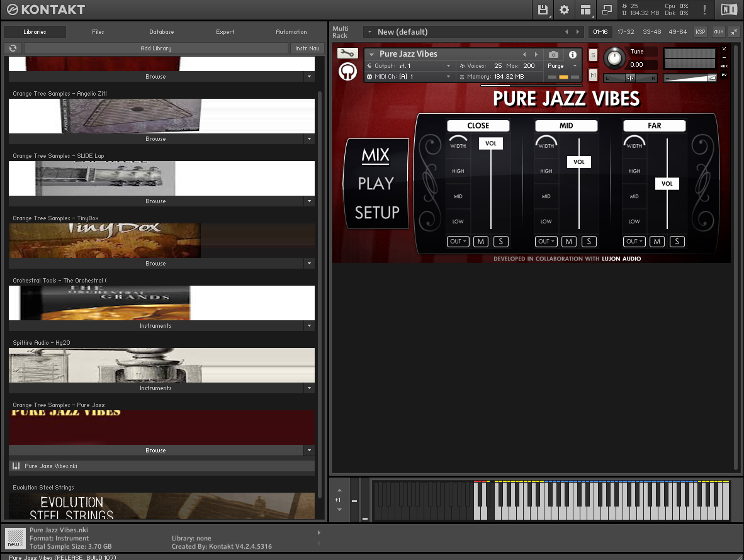
Task: Switch to the Automation tab
Action: tap(291, 31)
